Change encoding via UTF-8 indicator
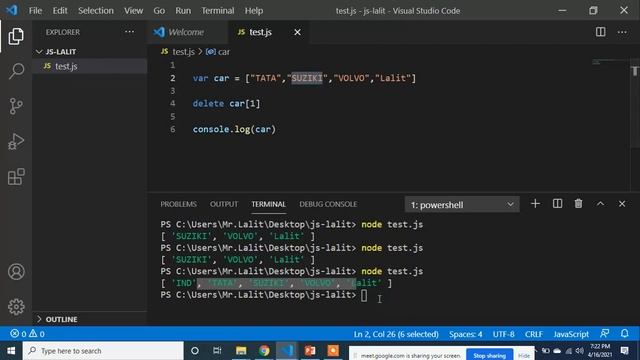The height and width of the screenshot is (360, 640). click(503, 334)
